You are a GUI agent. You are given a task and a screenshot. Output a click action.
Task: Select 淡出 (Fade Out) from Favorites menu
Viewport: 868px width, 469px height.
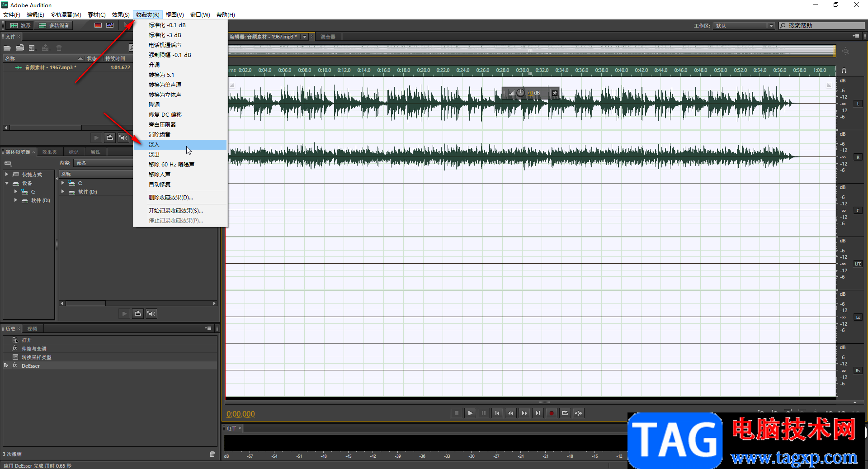click(180, 155)
